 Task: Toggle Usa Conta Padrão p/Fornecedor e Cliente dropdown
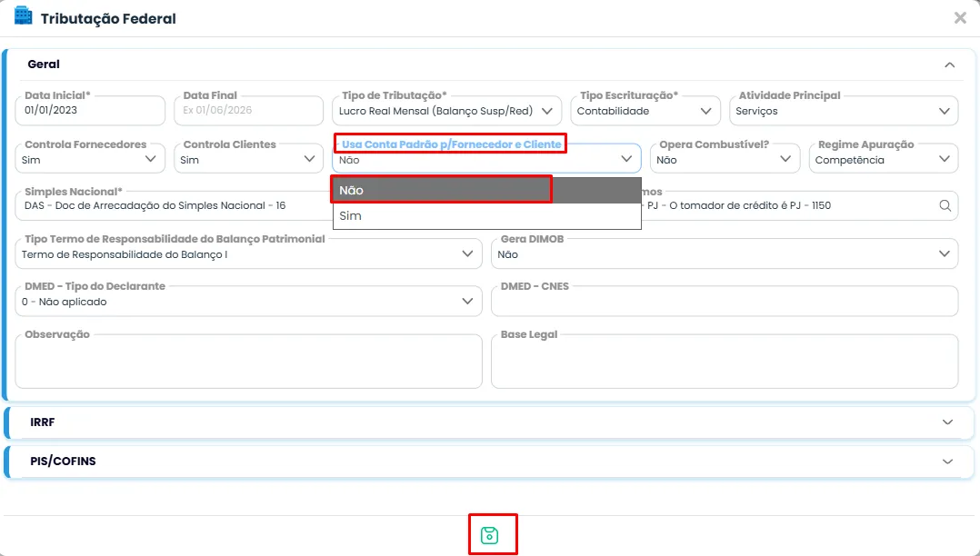[x=487, y=159]
